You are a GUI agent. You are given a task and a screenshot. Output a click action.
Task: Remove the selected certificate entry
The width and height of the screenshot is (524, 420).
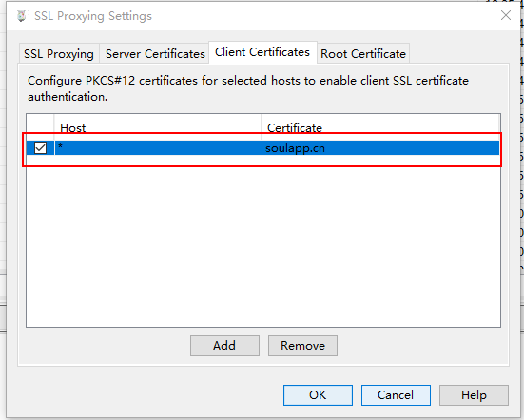click(302, 346)
